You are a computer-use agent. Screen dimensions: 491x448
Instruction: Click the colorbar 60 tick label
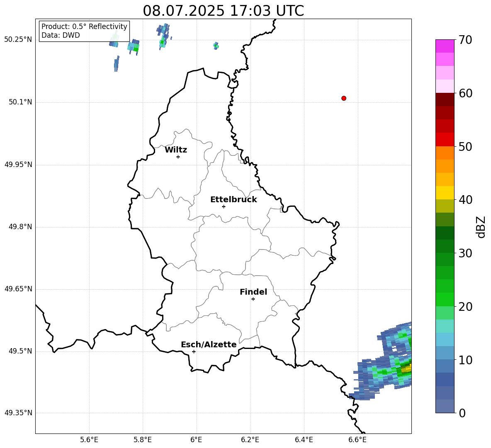[x=465, y=93]
